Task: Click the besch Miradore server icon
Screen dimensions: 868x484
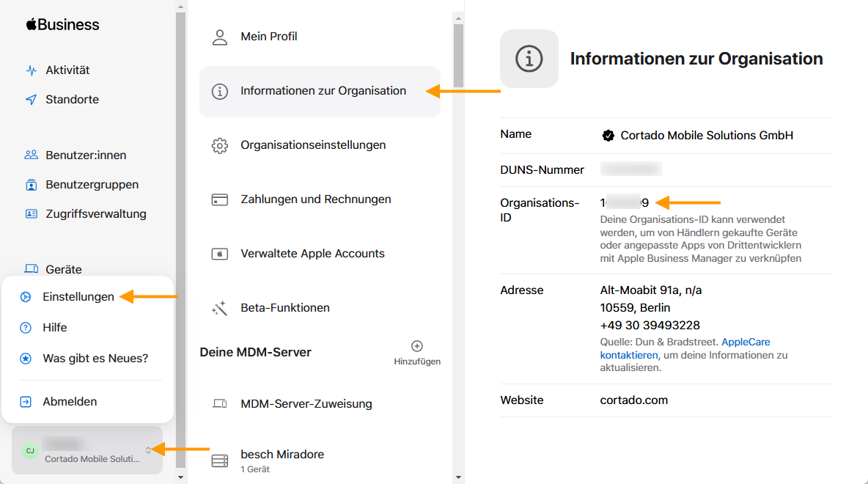Action: click(x=220, y=461)
